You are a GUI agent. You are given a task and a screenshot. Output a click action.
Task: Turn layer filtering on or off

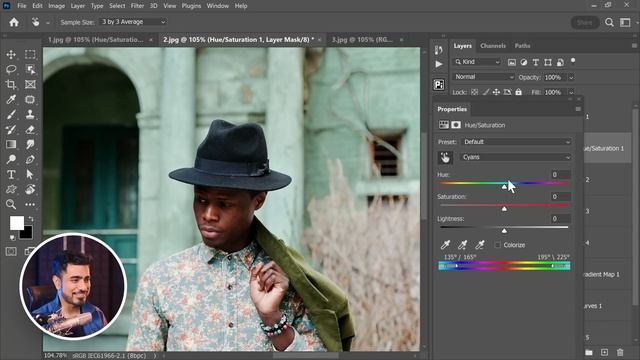[x=573, y=61]
